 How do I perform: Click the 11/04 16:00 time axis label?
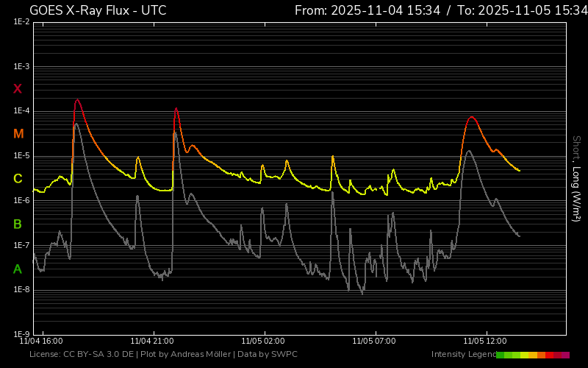click(41, 342)
